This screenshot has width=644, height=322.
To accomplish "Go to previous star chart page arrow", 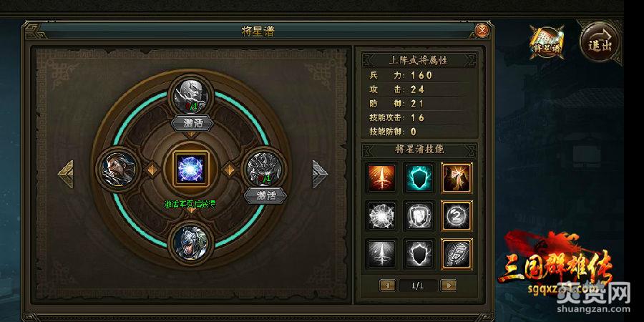I will [x=66, y=174].
